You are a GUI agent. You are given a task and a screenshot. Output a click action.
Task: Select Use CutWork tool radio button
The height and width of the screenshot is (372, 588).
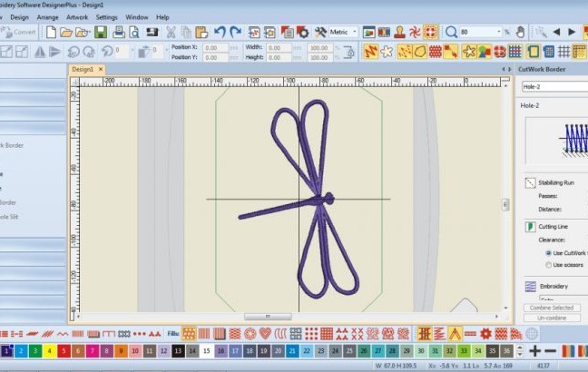[549, 253]
